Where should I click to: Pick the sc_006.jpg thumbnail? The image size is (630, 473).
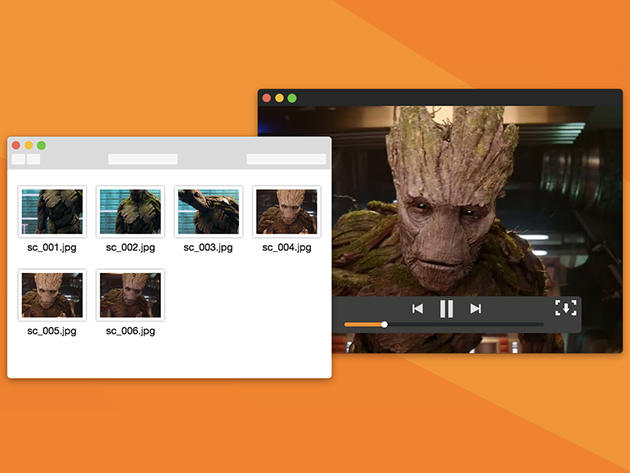click(x=130, y=295)
